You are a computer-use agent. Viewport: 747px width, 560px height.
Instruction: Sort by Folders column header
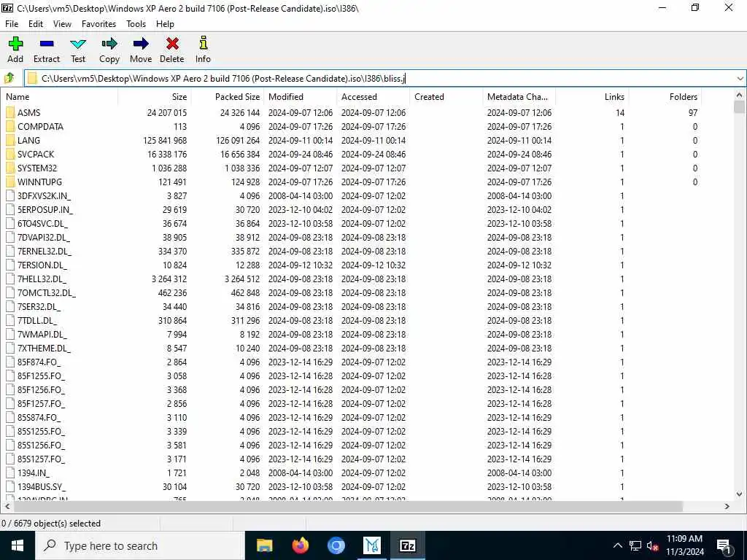coord(665,97)
